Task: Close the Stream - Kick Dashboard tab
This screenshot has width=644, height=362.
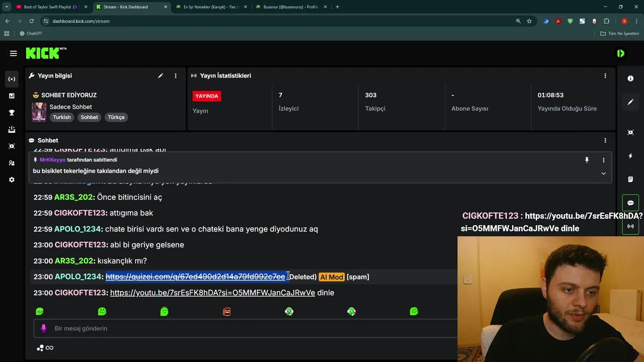Action: pyautogui.click(x=166, y=7)
